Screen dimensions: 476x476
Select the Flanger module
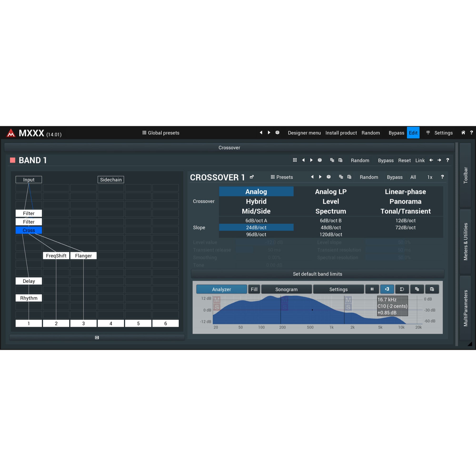pos(83,255)
